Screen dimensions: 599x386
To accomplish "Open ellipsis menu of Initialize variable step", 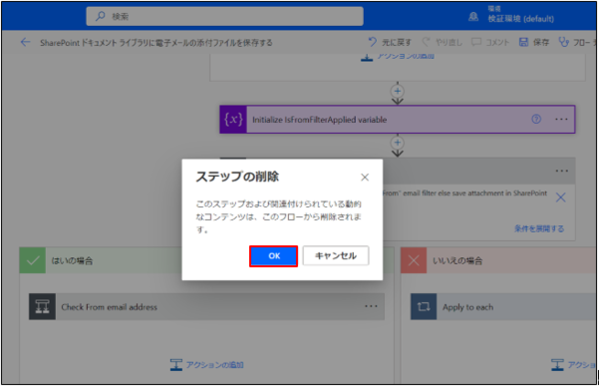I will [561, 119].
